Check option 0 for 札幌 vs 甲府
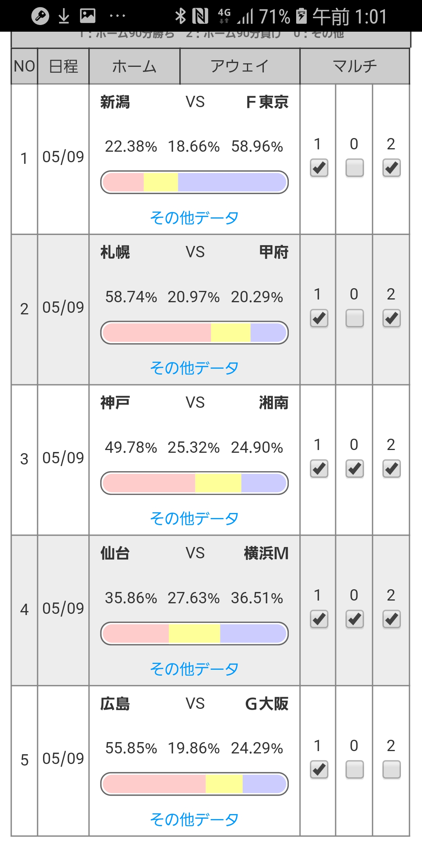 [x=354, y=318]
